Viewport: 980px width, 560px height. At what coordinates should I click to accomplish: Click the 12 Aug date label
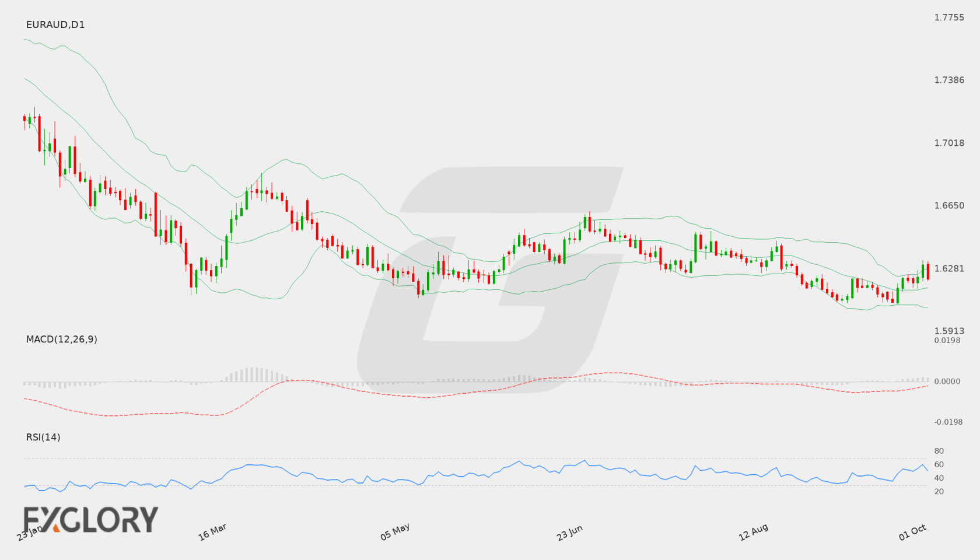click(753, 532)
